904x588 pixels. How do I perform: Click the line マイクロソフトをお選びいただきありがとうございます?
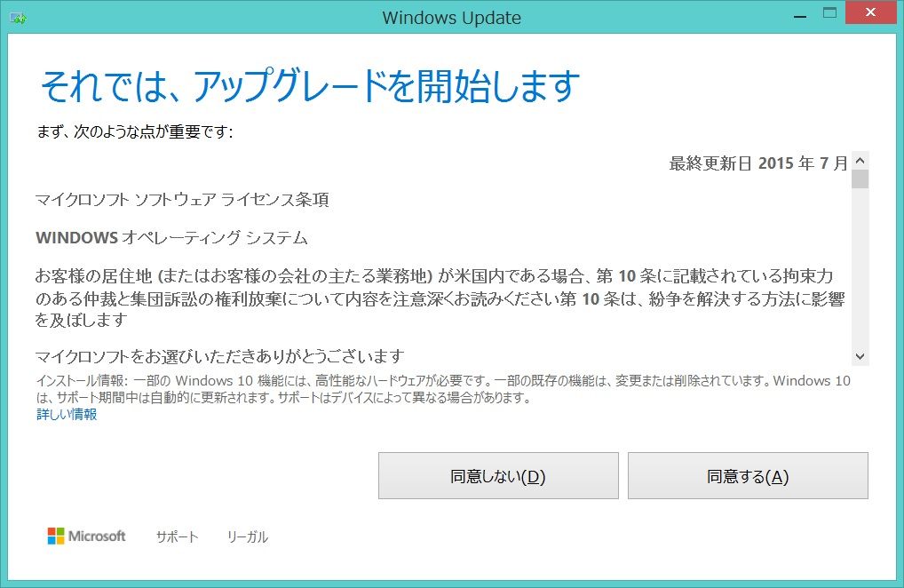[219, 356]
